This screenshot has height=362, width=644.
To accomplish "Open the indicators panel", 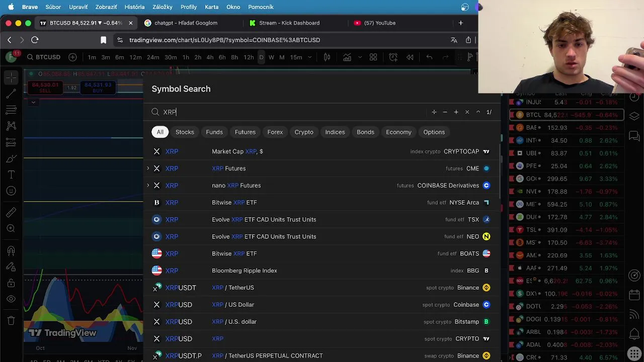I will click(x=347, y=57).
